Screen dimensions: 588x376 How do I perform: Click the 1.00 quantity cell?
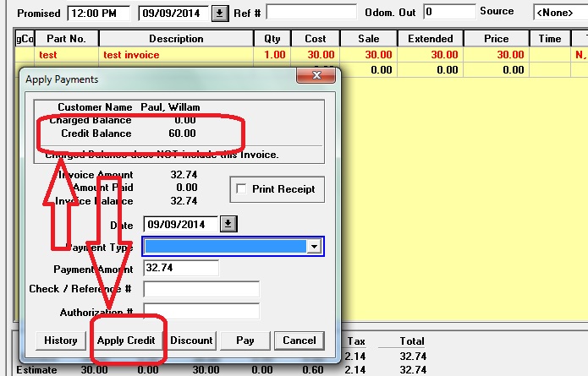[272, 55]
